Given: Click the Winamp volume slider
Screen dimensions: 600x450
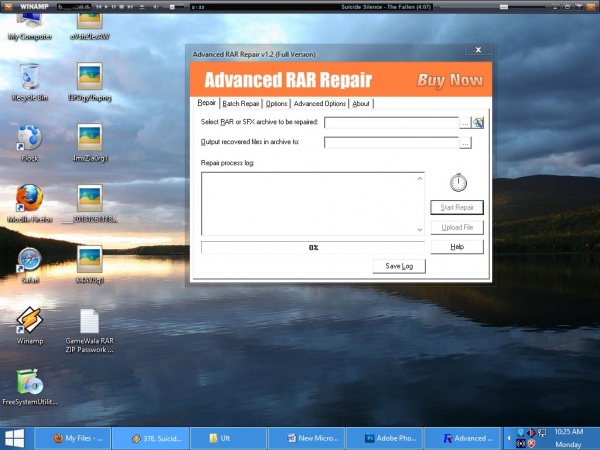Looking at the screenshot, I should (x=173, y=7).
